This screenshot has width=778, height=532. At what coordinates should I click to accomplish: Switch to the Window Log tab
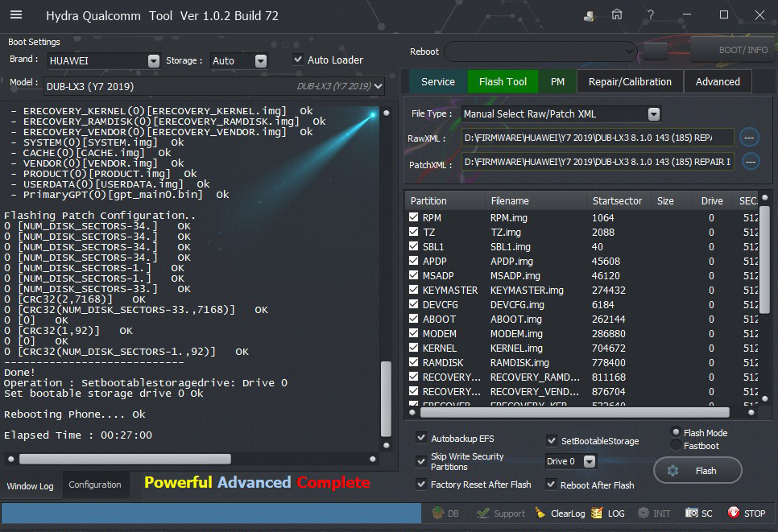[x=31, y=486]
